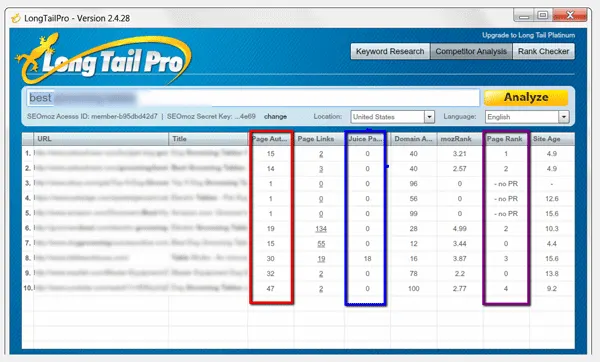
Task: Click mozRank value 3.21
Action: click(x=460, y=154)
